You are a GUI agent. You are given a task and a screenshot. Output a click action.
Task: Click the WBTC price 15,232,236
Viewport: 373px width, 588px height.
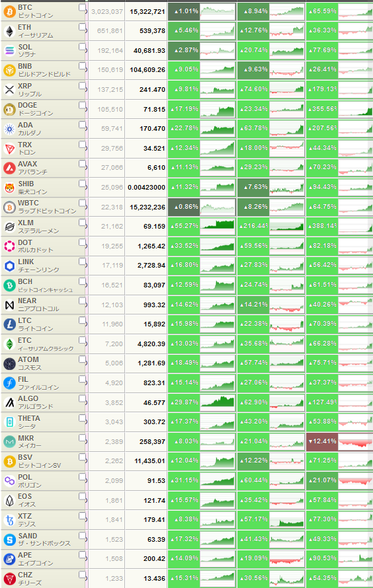coord(147,207)
